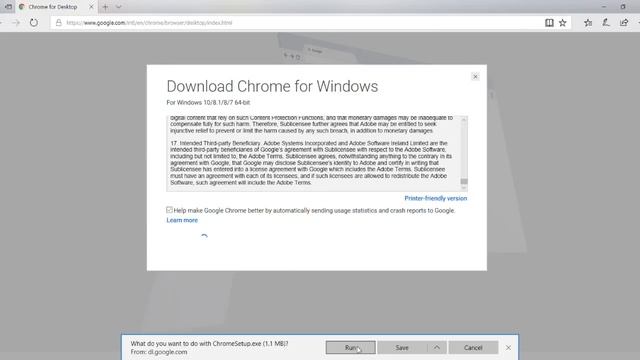This screenshot has width=640, height=360.
Task: Toggle the usage statistics checkbox
Action: pos(169,210)
